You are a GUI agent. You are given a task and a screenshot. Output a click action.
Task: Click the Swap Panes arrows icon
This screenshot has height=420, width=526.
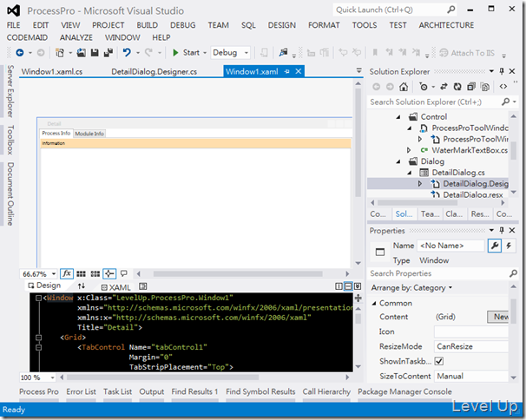click(82, 285)
